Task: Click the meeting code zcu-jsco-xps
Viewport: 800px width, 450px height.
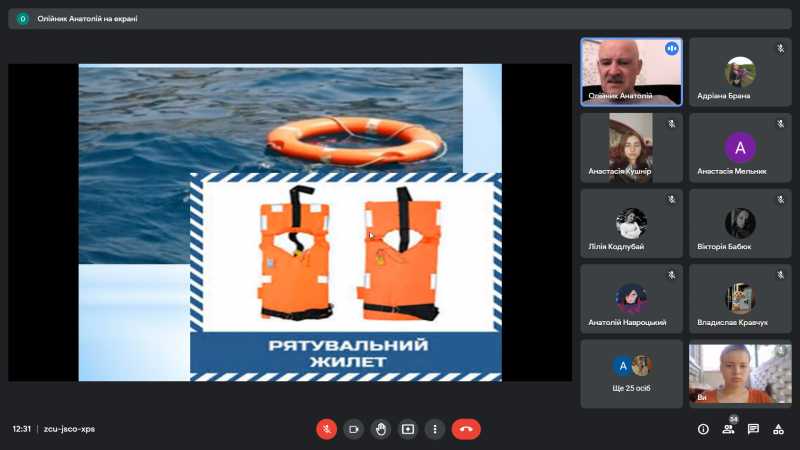Action: coord(69,429)
